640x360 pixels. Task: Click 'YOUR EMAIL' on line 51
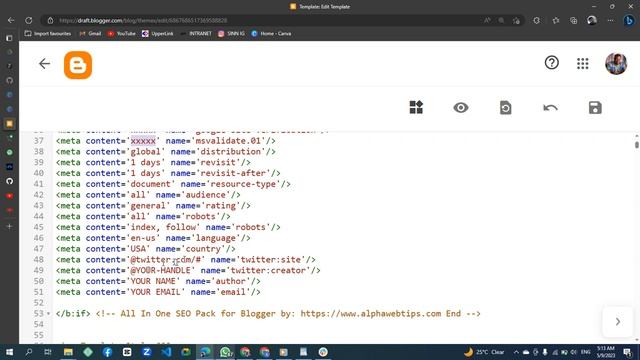pyautogui.click(x=156, y=292)
